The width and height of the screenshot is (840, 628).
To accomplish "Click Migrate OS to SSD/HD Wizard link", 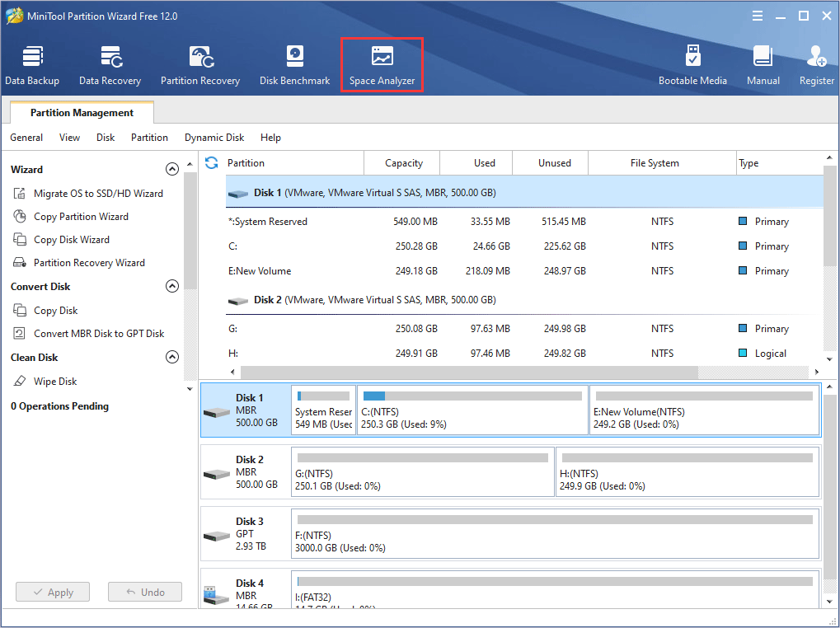I will point(99,194).
